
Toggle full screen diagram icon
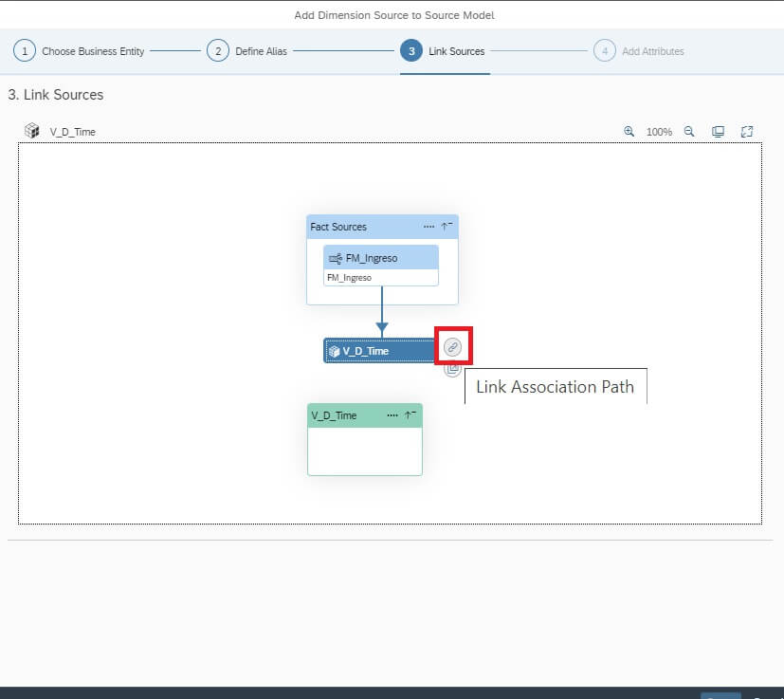[747, 132]
